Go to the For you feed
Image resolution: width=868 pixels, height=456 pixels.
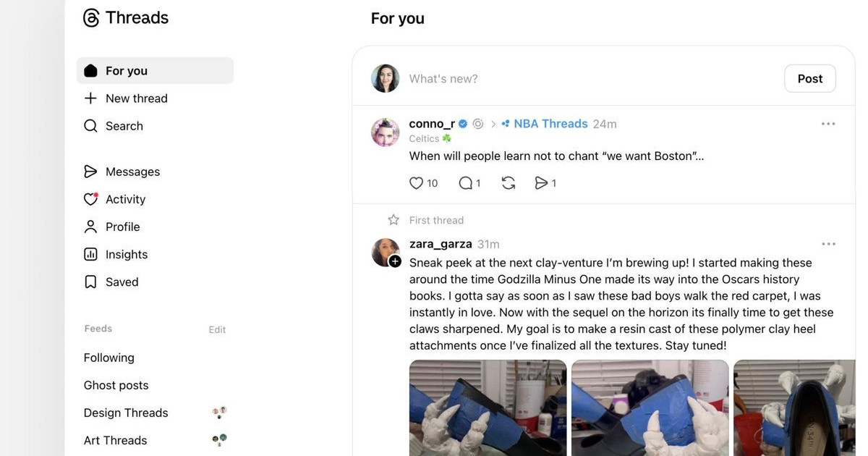[x=155, y=70]
